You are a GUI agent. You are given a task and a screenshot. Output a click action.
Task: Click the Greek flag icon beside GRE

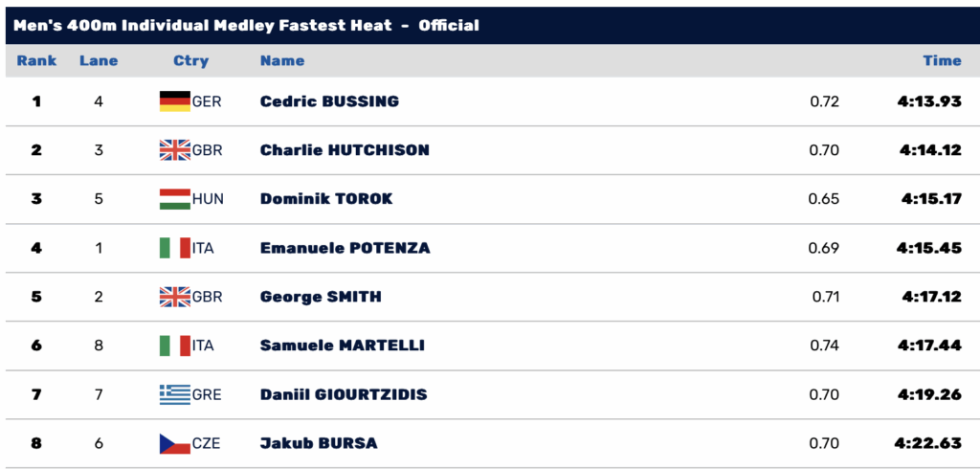pyautogui.click(x=175, y=394)
